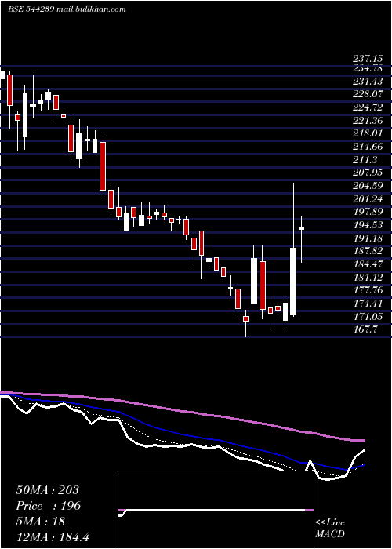The height and width of the screenshot is (549, 392).
Task: Click the 191.18 price axis label
Action: click(368, 238)
